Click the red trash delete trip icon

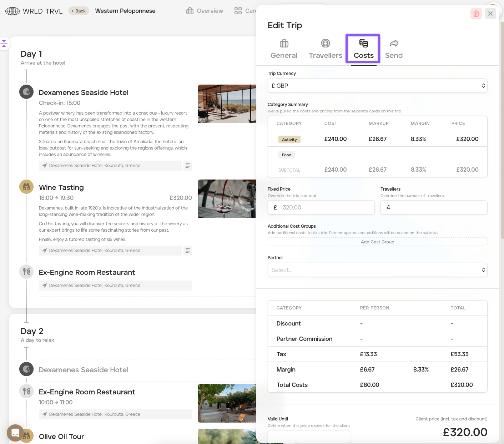click(x=476, y=14)
